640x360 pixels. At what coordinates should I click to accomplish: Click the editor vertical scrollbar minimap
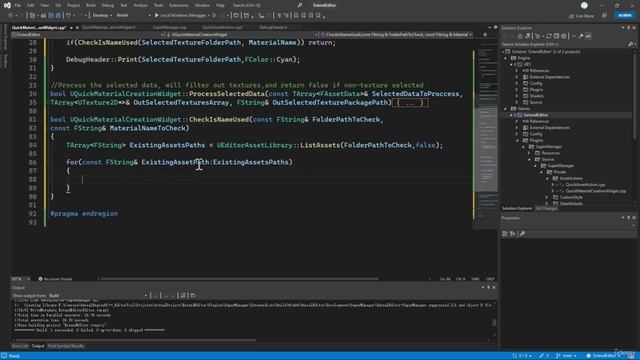click(486, 139)
